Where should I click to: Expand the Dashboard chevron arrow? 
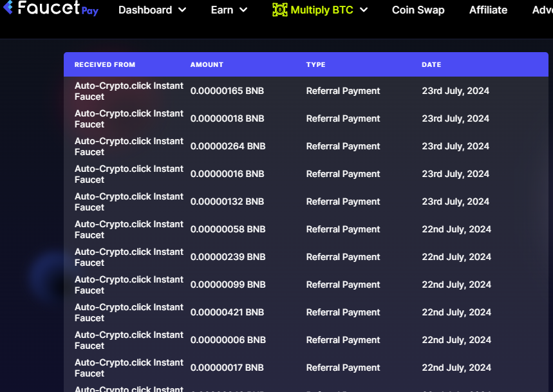pyautogui.click(x=182, y=10)
